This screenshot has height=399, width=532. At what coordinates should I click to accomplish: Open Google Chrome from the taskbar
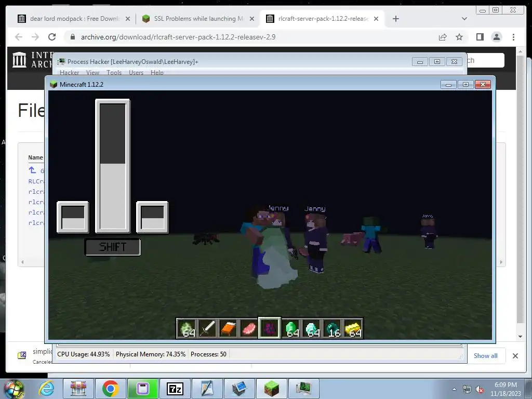(x=110, y=389)
